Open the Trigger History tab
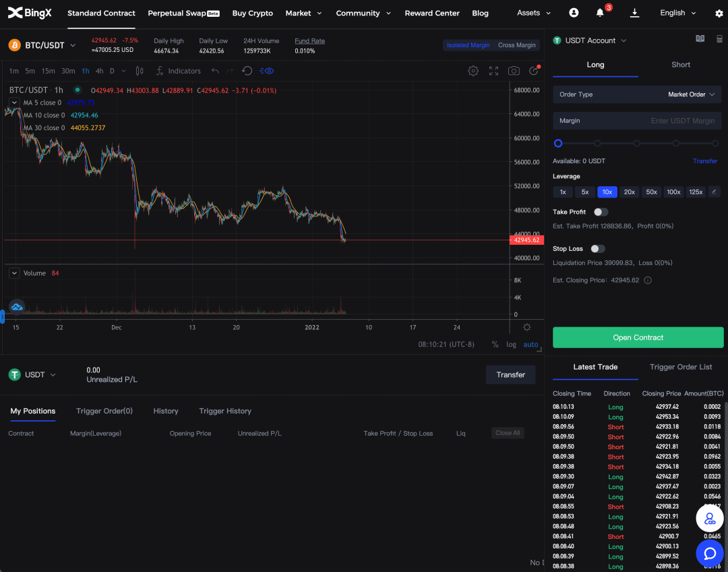Screen dimensions: 728x572 pos(225,411)
